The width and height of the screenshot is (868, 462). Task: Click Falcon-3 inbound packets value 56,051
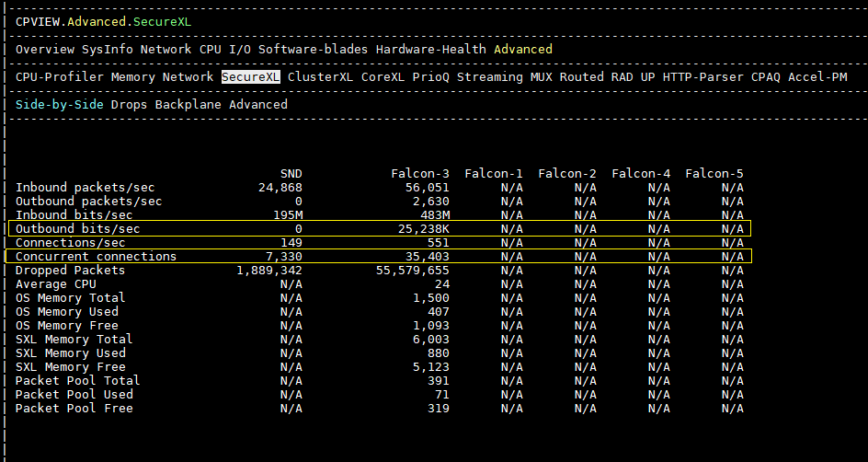(428, 187)
